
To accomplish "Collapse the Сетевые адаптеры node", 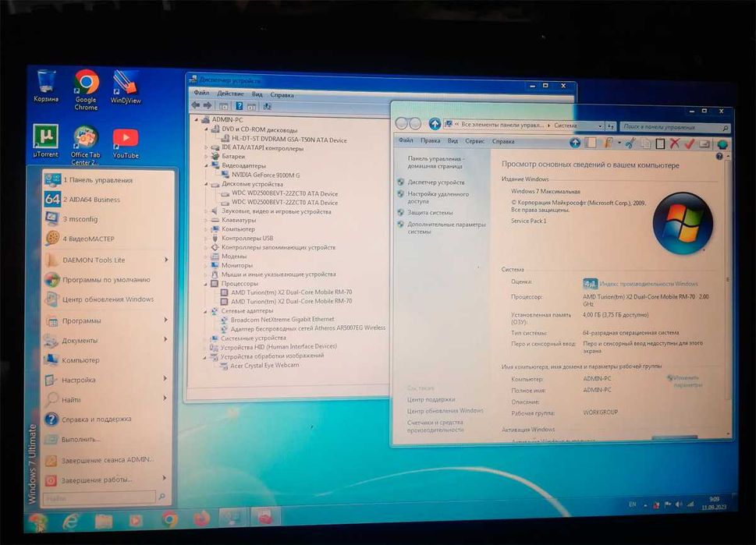I will tap(206, 311).
